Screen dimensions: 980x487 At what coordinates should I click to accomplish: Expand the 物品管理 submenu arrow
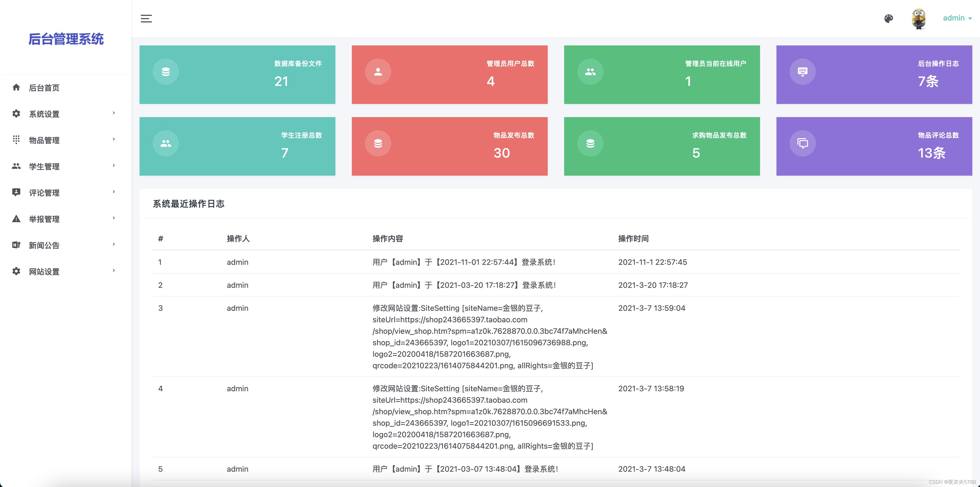(114, 139)
